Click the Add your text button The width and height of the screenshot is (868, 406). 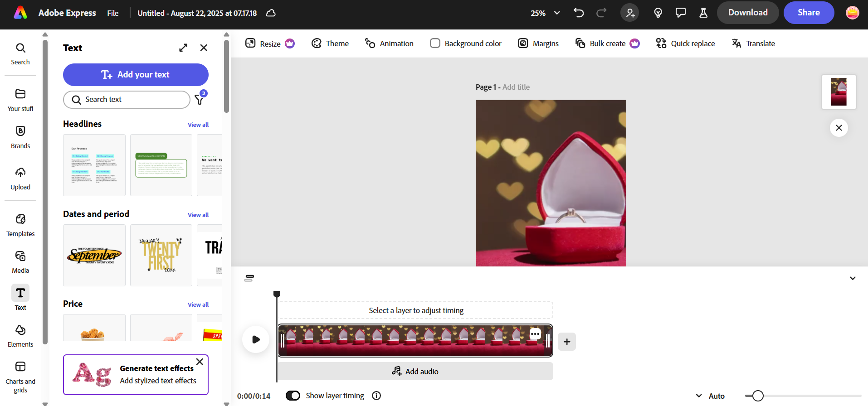point(136,75)
